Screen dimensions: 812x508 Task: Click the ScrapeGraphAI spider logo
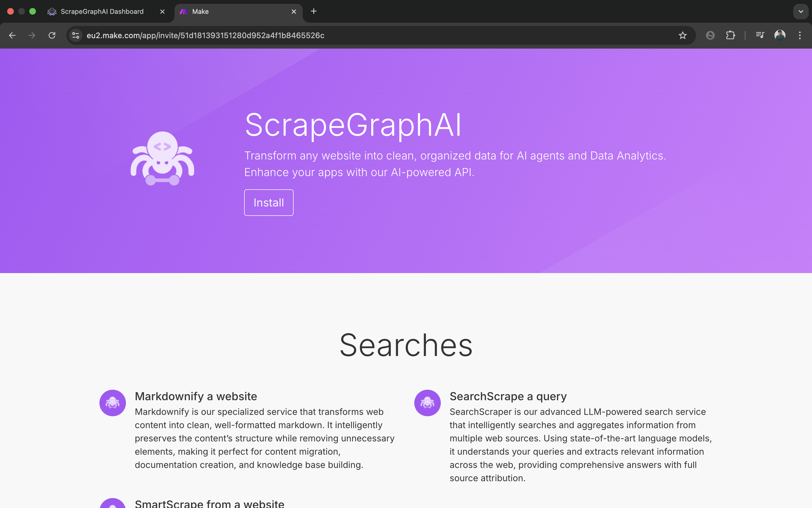pyautogui.click(x=162, y=158)
